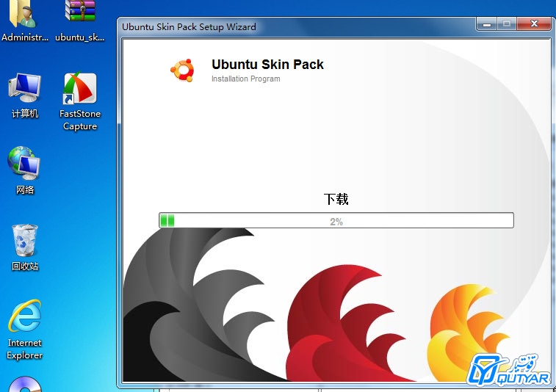Launch Internet Explorer from desktop

coord(24,330)
